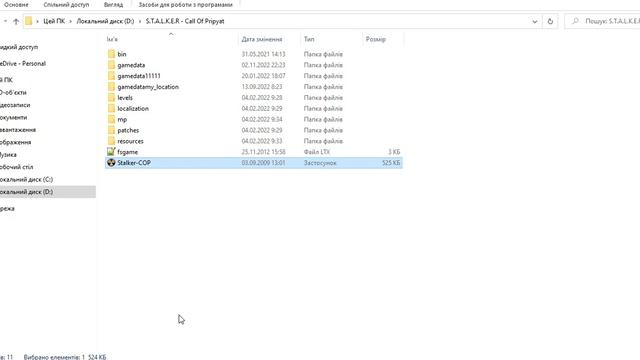Click the file name "gamedatamy_location"

tap(148, 87)
